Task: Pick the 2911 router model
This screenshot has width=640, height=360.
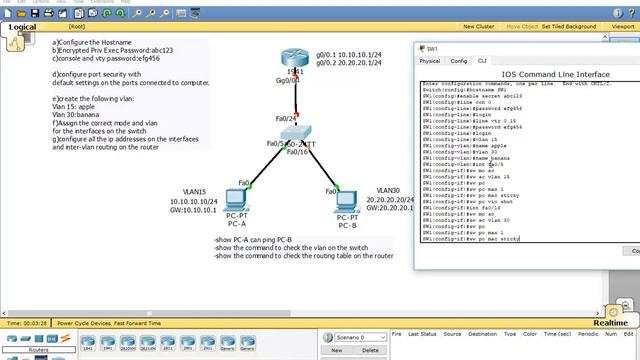Action: pos(208,343)
